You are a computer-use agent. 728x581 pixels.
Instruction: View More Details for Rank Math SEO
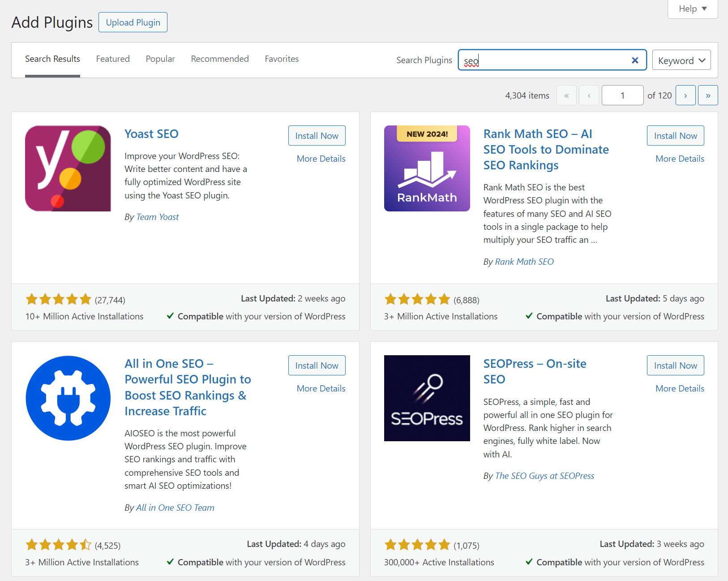pos(680,159)
